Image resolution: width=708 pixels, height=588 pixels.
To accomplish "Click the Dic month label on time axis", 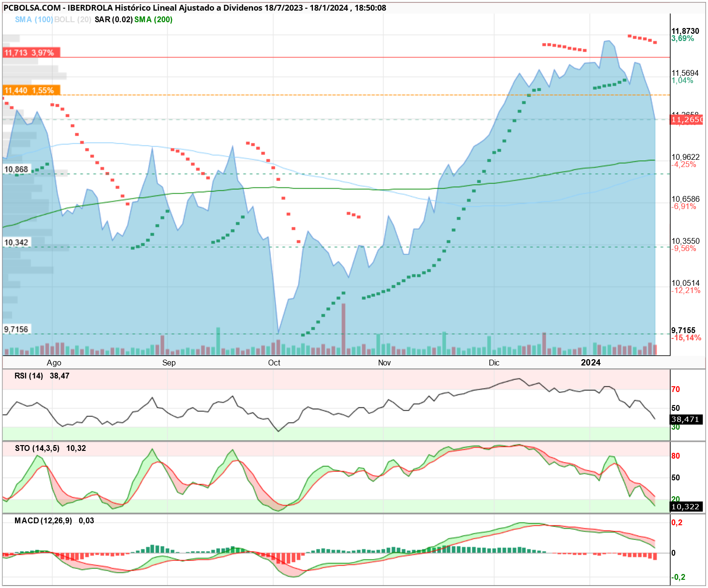I will (x=494, y=363).
